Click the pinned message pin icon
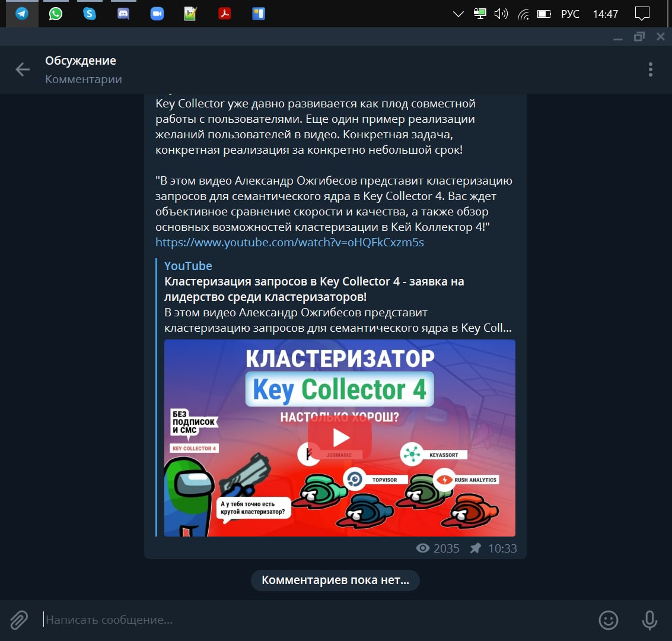672x641 pixels. coord(475,548)
